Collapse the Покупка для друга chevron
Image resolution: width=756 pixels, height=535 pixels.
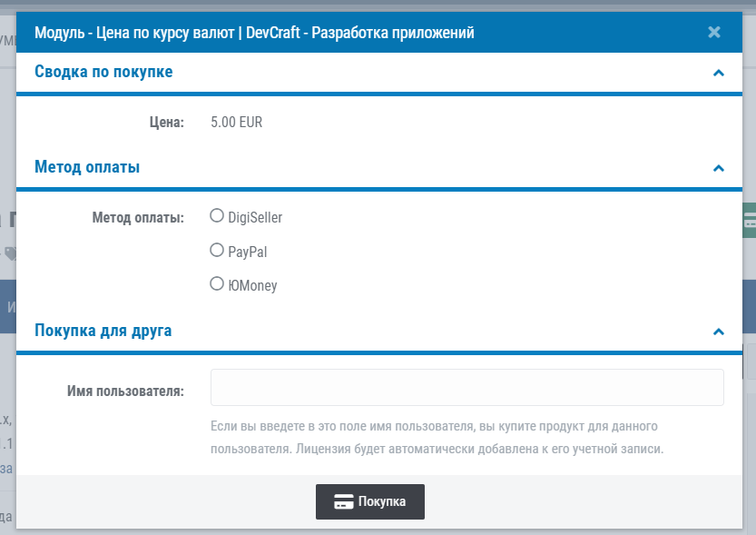coord(719,332)
